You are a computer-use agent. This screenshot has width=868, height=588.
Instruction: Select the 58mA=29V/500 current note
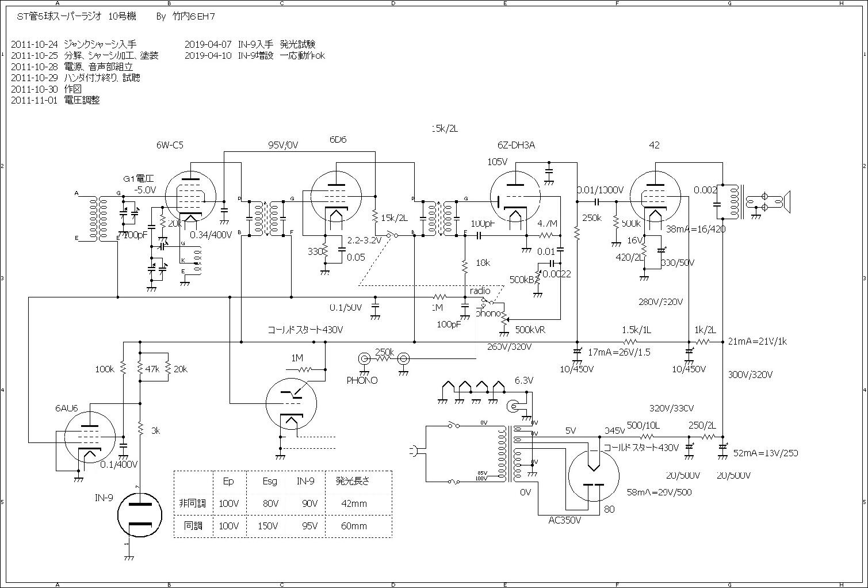(659, 492)
